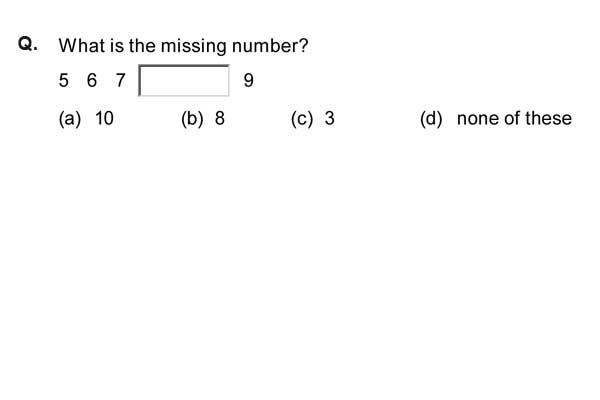
Task: Click number 9 after the blank box
Action: (249, 80)
